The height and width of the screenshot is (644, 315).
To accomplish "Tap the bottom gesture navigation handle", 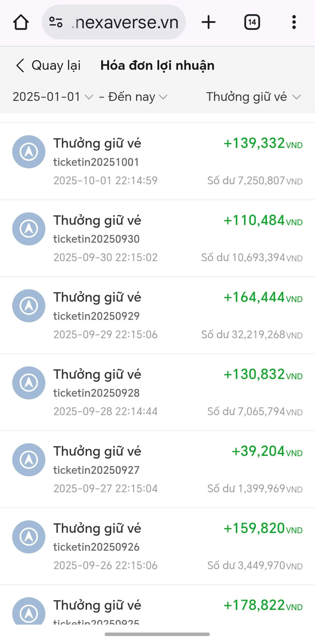I will [x=157, y=634].
